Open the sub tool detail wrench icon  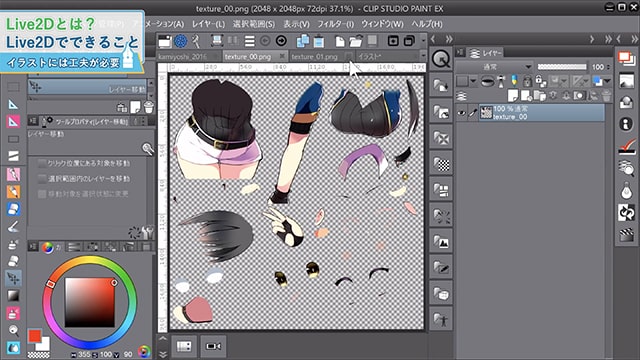coord(148,232)
